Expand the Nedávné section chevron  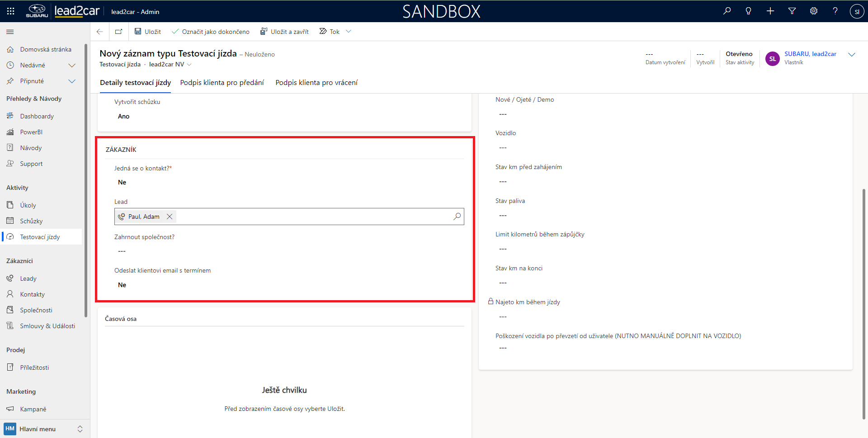click(71, 66)
